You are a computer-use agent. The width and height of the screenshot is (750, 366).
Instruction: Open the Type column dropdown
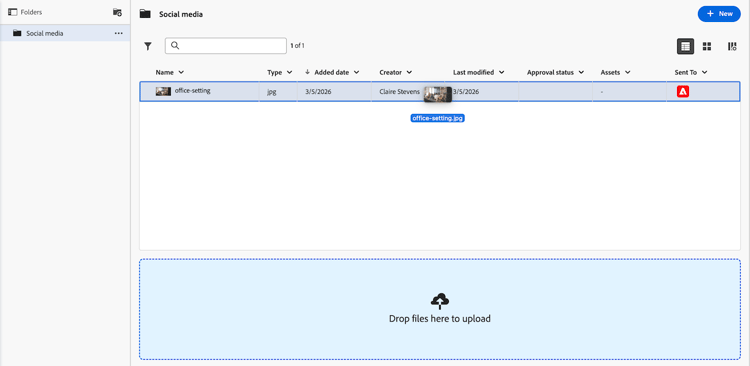coord(289,72)
